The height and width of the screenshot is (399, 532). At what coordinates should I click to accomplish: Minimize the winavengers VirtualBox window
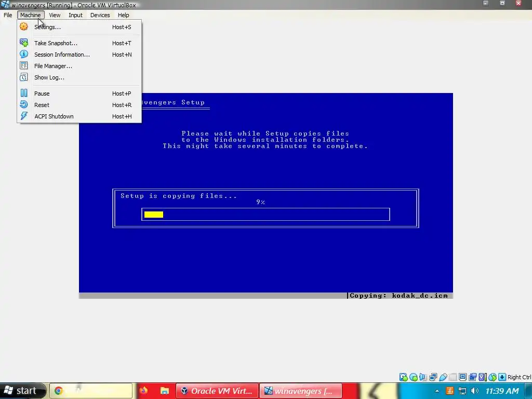(x=486, y=3)
